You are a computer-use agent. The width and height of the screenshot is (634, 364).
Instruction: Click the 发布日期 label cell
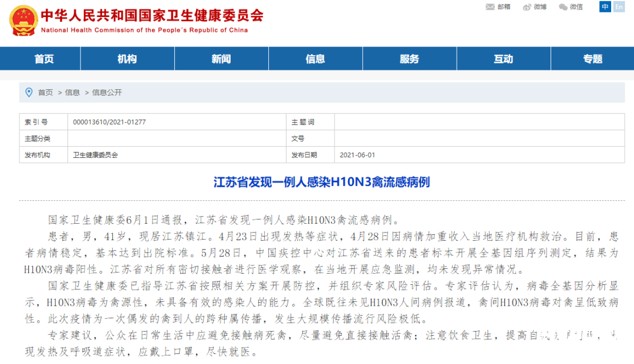coord(311,155)
